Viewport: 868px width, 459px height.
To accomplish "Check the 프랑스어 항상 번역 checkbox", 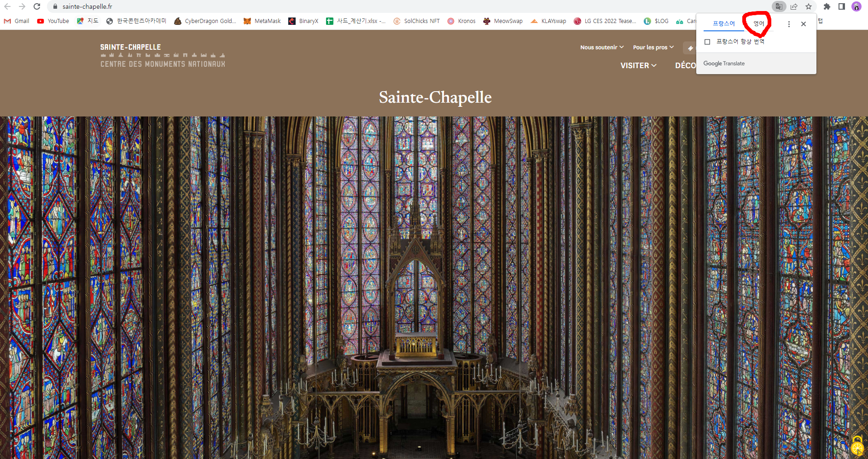I will pos(708,42).
